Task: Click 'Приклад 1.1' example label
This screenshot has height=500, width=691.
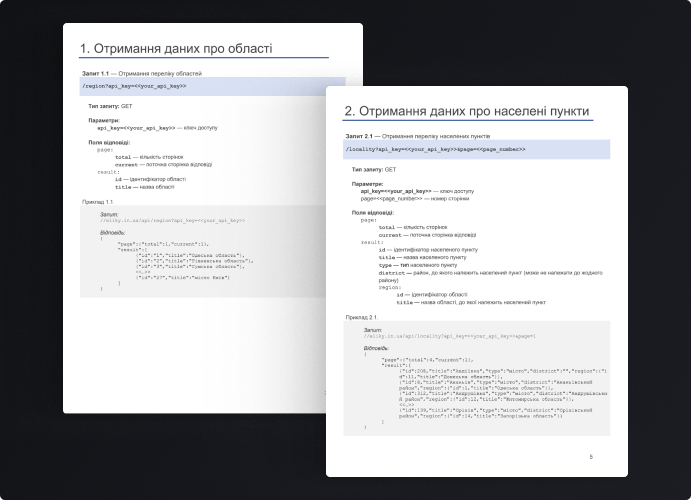Action: (x=97, y=202)
